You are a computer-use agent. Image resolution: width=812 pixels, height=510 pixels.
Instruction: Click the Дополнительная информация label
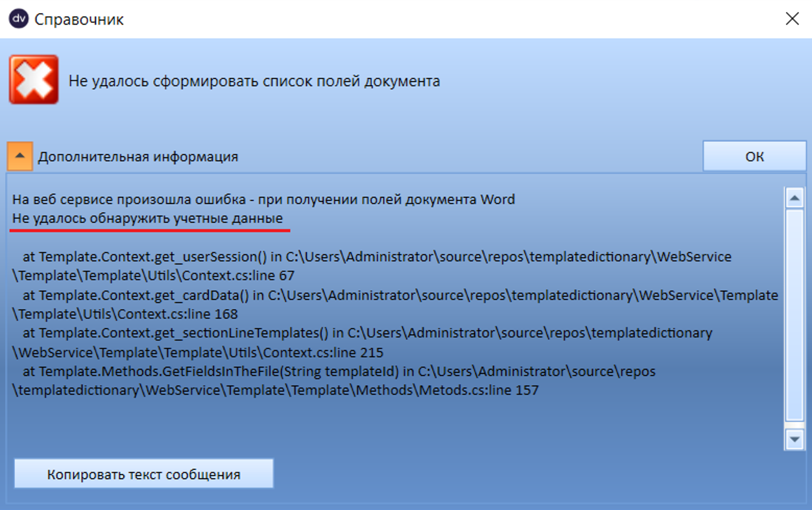coord(138,157)
